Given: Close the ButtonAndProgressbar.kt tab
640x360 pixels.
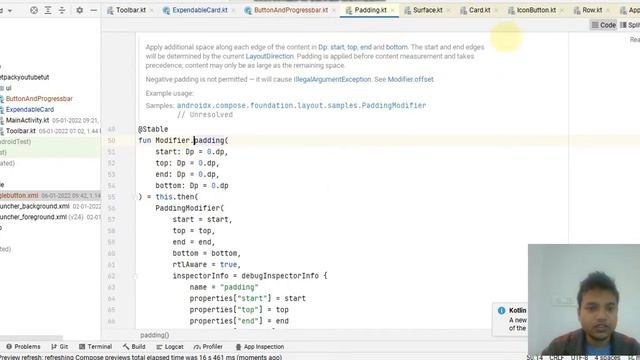Looking at the screenshot, I should 334,10.
